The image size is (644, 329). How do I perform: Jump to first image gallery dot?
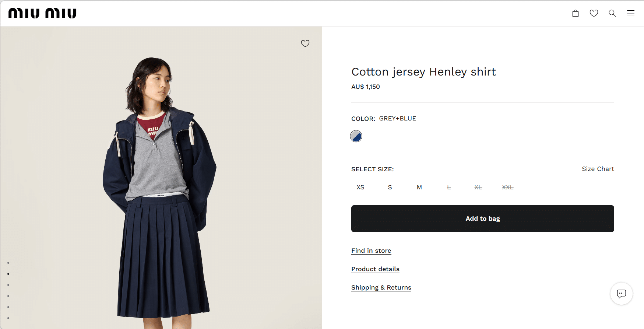point(8,263)
